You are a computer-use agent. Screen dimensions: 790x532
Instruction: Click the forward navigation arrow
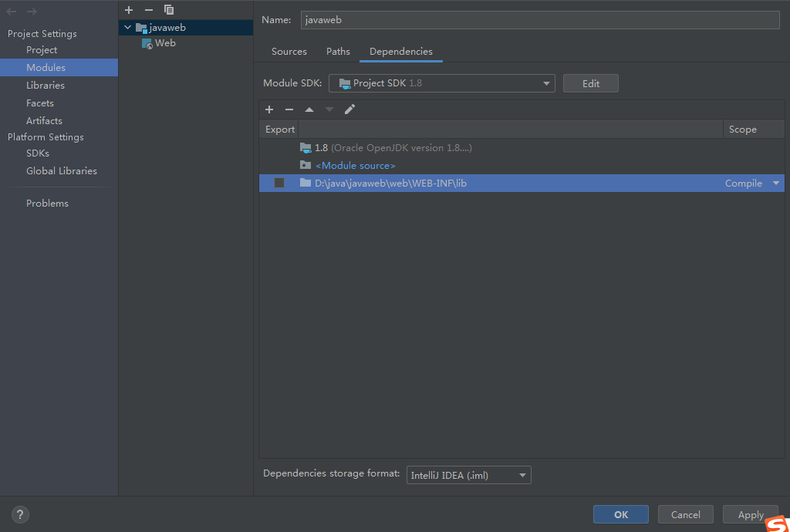click(32, 11)
